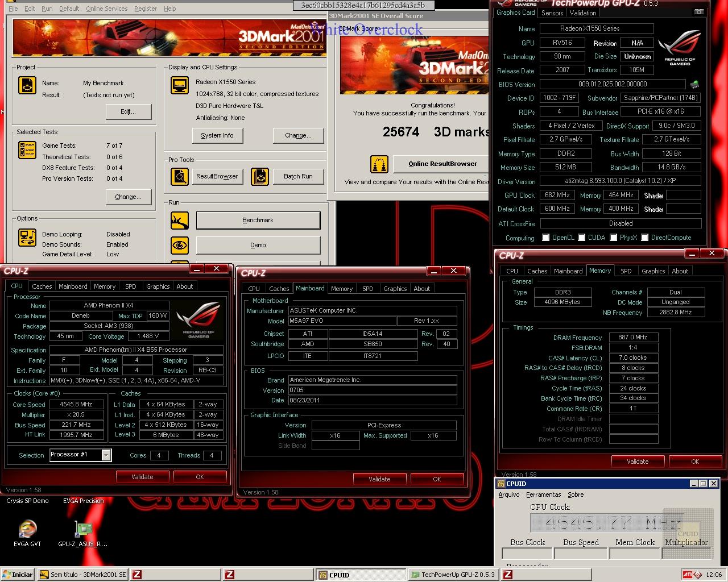The height and width of the screenshot is (582, 728).
Task: Click the Online ResultBrowser icon in score window
Action: pos(379,164)
